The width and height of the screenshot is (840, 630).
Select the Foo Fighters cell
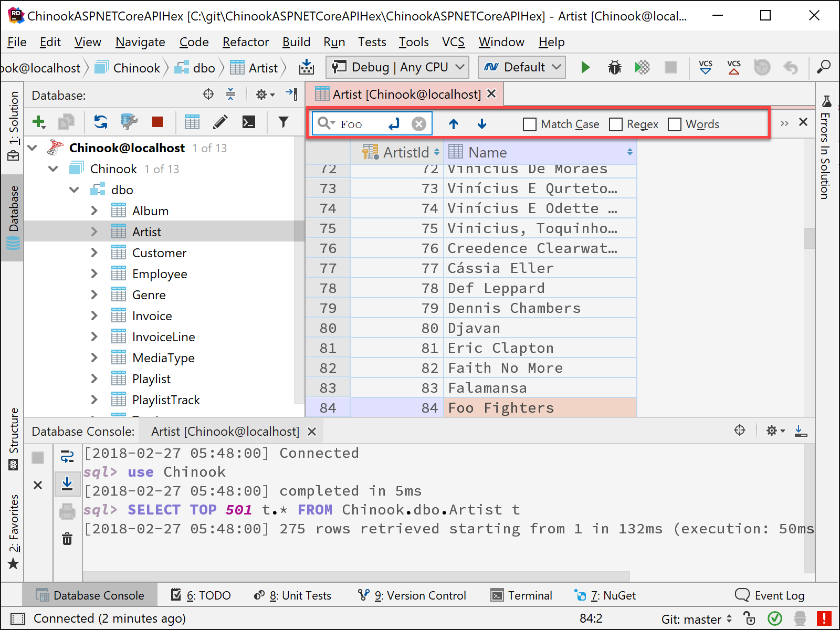coord(540,408)
